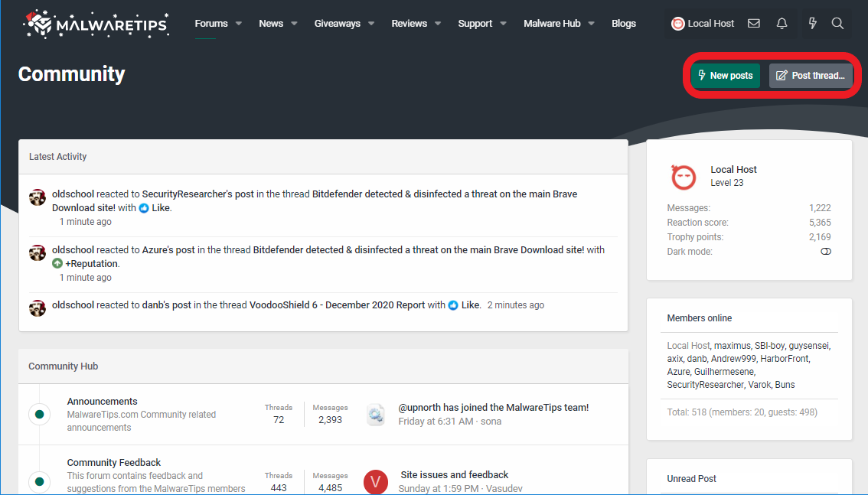This screenshot has height=495, width=868.
Task: Click guysensei in members online list
Action: tap(808, 346)
